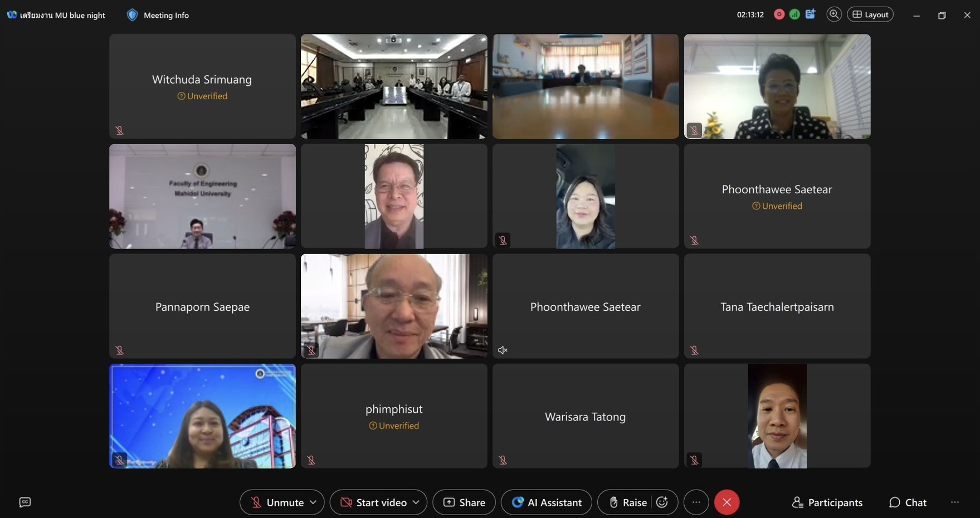Expand the Start video options arrow

click(x=416, y=502)
